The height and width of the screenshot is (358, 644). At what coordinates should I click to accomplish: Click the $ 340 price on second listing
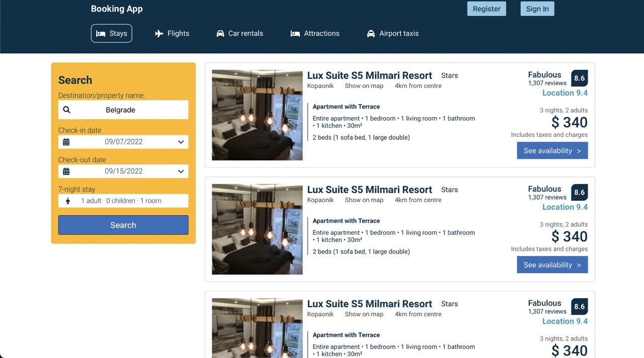coord(570,236)
